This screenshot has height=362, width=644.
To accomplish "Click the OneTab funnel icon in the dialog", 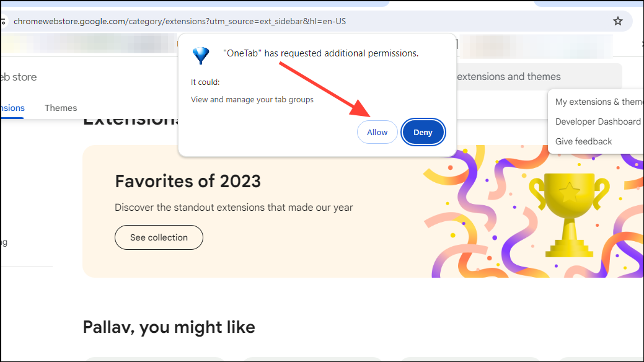I will (201, 55).
